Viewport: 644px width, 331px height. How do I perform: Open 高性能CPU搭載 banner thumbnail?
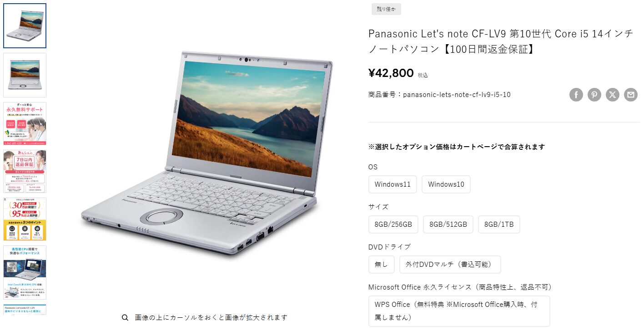[25, 272]
